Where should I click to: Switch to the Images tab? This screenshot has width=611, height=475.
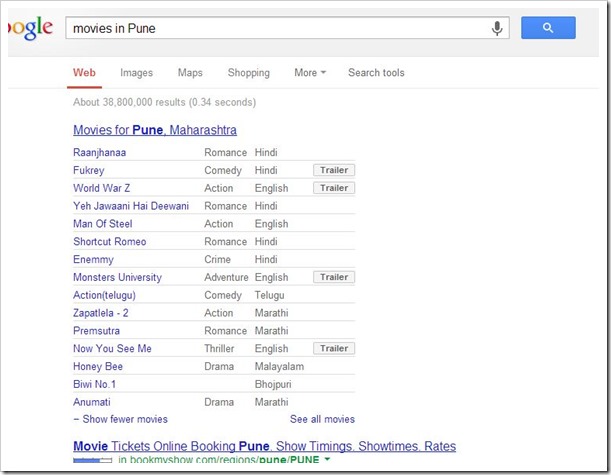point(136,73)
